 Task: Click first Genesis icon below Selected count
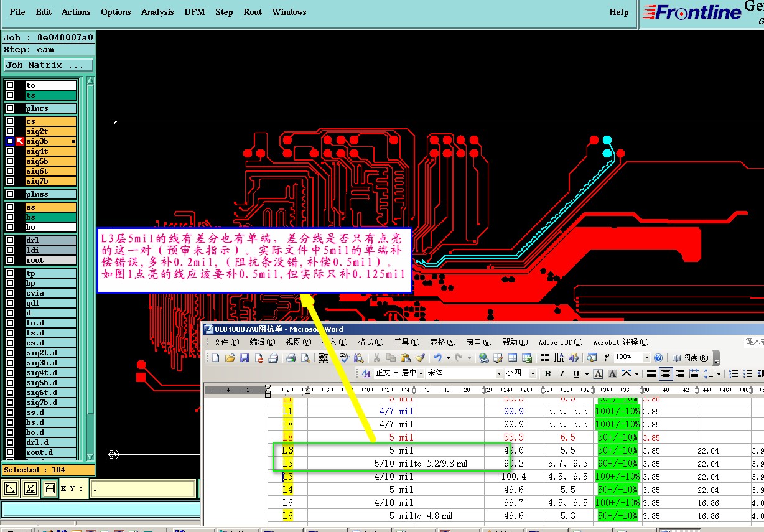(11, 488)
